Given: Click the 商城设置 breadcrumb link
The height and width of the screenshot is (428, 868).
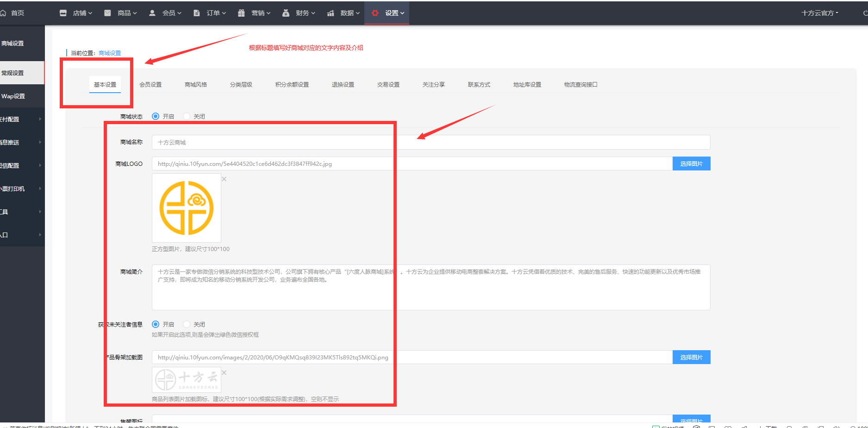Looking at the screenshot, I should [x=110, y=53].
